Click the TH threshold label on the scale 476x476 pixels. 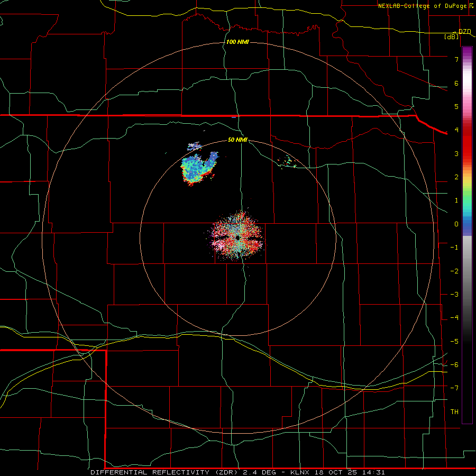454,412
